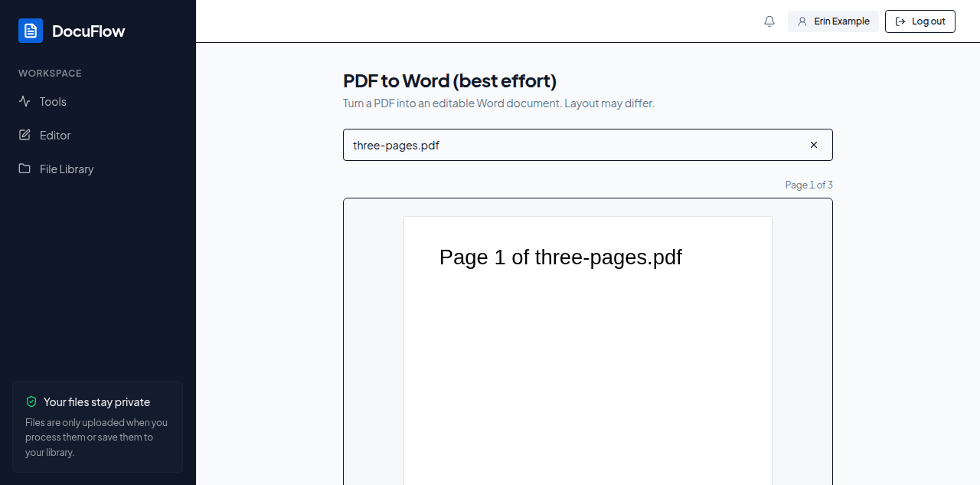Clear the three-pages.pdf file selection
The width and height of the screenshot is (980, 485).
tap(814, 145)
